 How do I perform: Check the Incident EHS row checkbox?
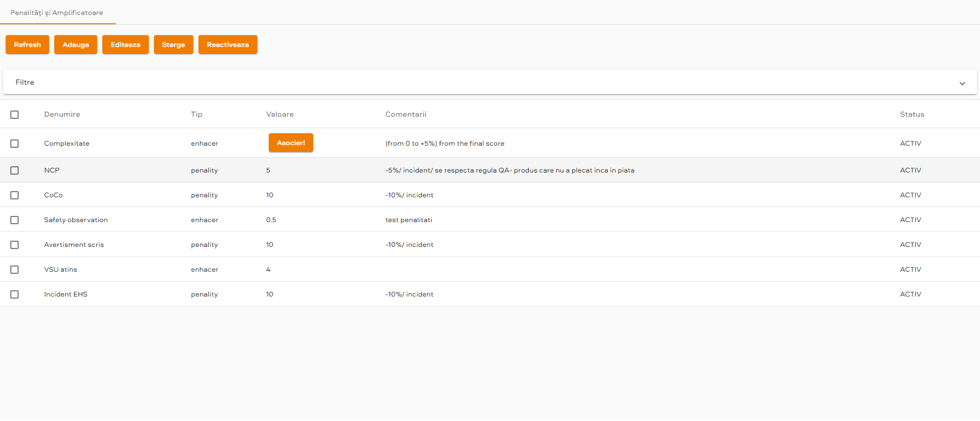pyautogui.click(x=14, y=294)
